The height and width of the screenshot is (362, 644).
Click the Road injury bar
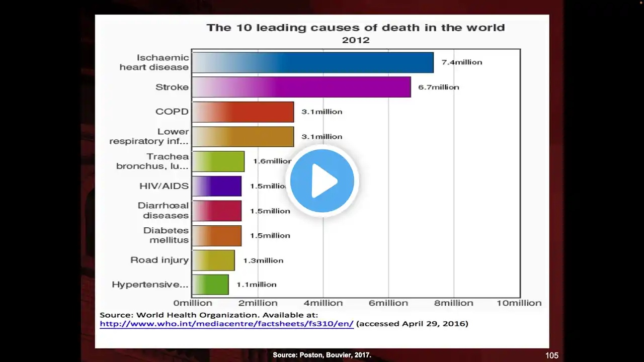(213, 260)
